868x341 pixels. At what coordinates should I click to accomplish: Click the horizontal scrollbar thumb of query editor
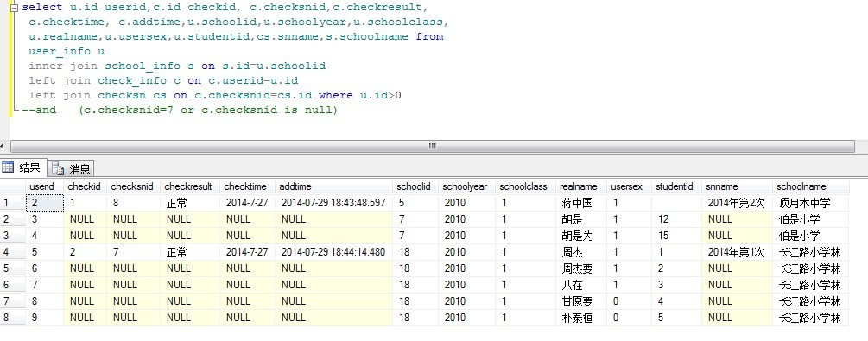(432, 146)
